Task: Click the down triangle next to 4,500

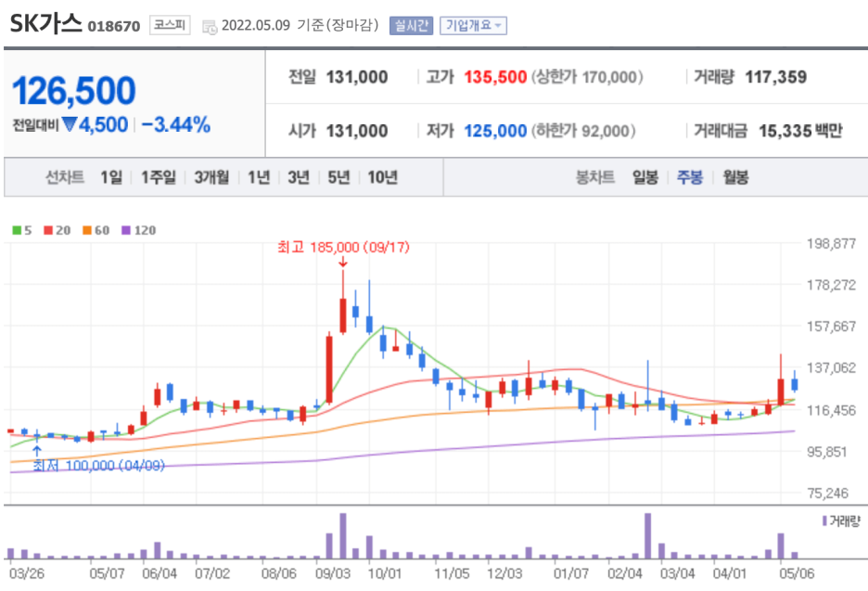Action: click(70, 124)
